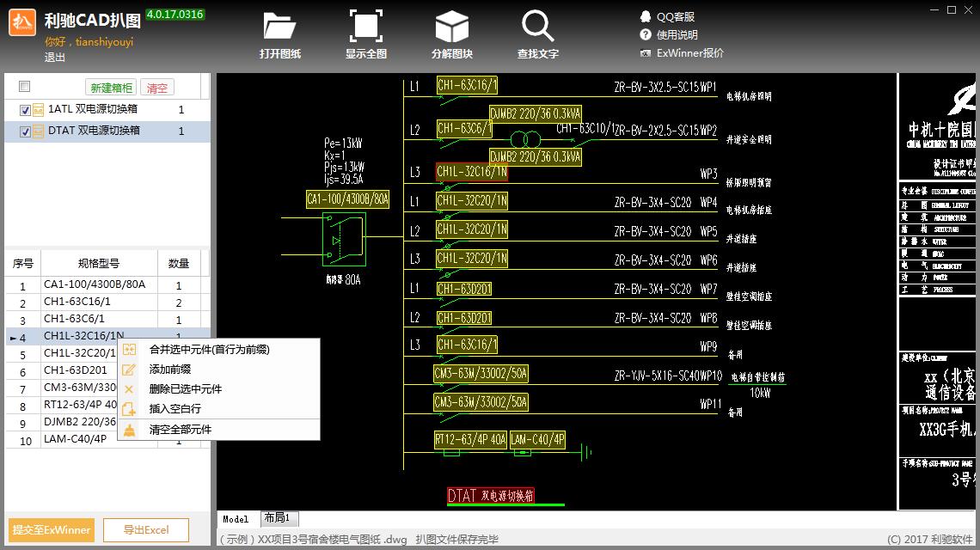Open a drawing with 打开图纸 icon
The width and height of the screenshot is (980, 550).
pyautogui.click(x=279, y=27)
